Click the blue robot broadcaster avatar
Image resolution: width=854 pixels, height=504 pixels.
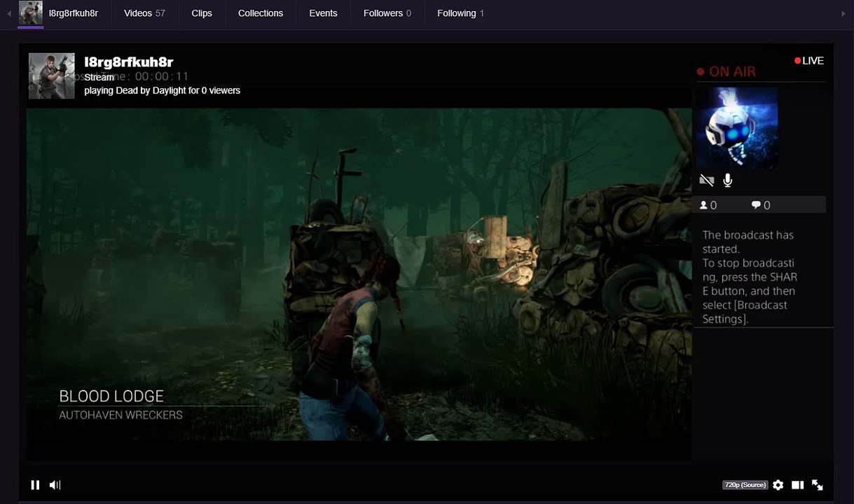pos(737,127)
